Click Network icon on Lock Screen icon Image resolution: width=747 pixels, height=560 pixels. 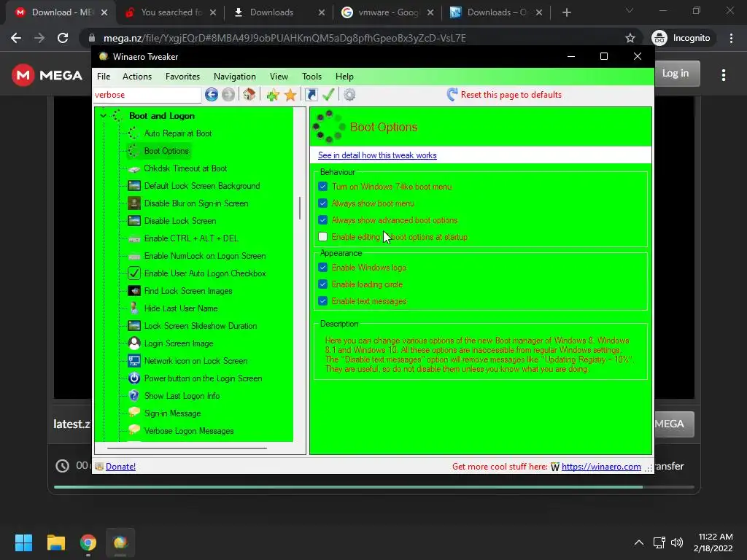(134, 361)
